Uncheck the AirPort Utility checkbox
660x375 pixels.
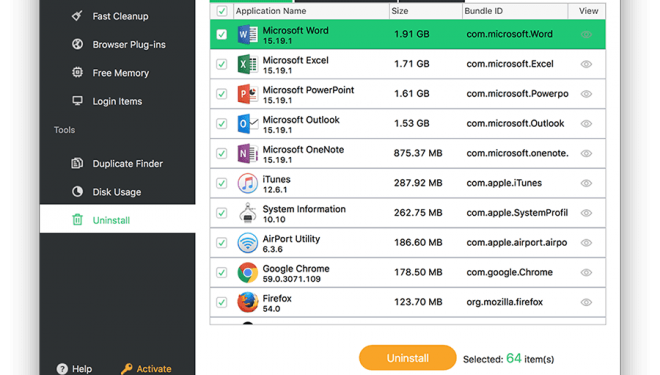(222, 243)
